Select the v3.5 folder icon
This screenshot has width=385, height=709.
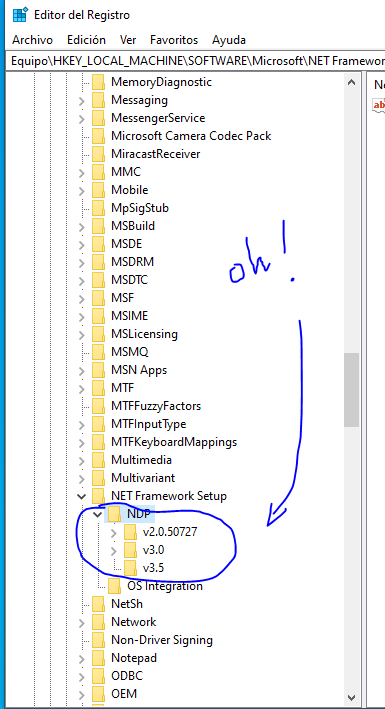point(130,568)
